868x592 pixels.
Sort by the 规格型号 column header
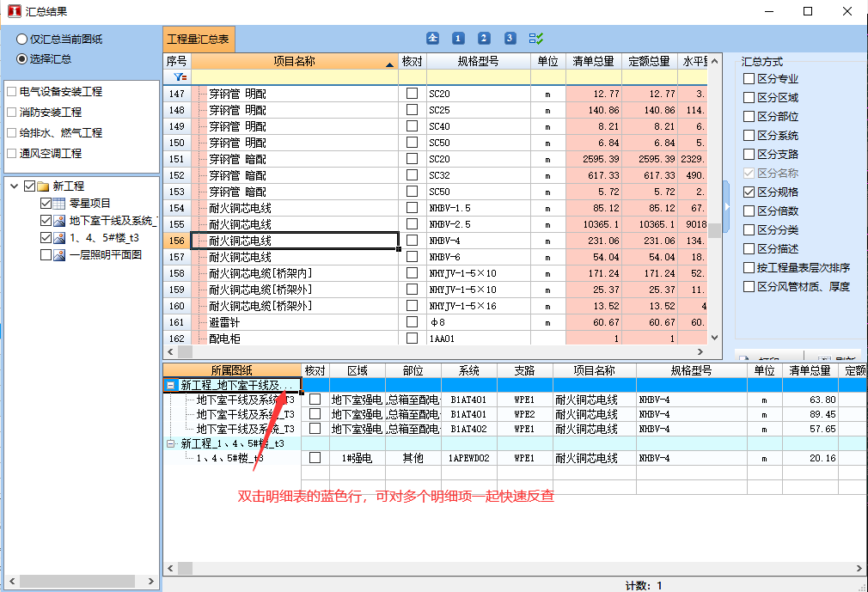coord(478,62)
